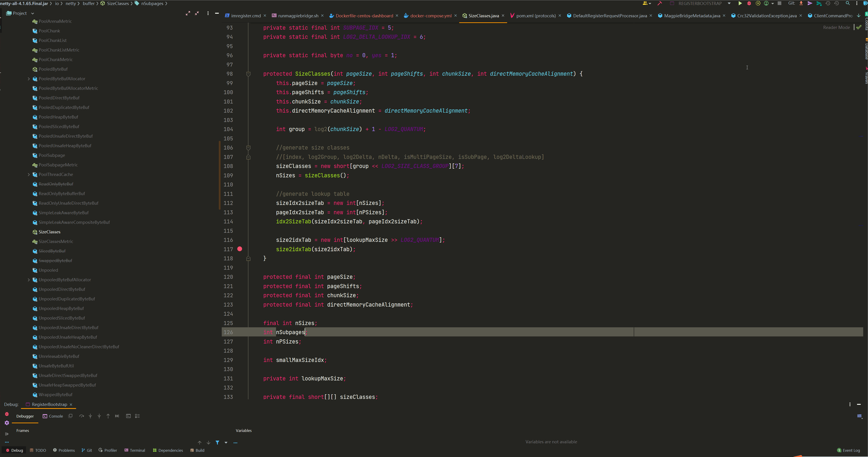Open the Console tab in debugger
This screenshot has width=868, height=457.
pyautogui.click(x=53, y=416)
